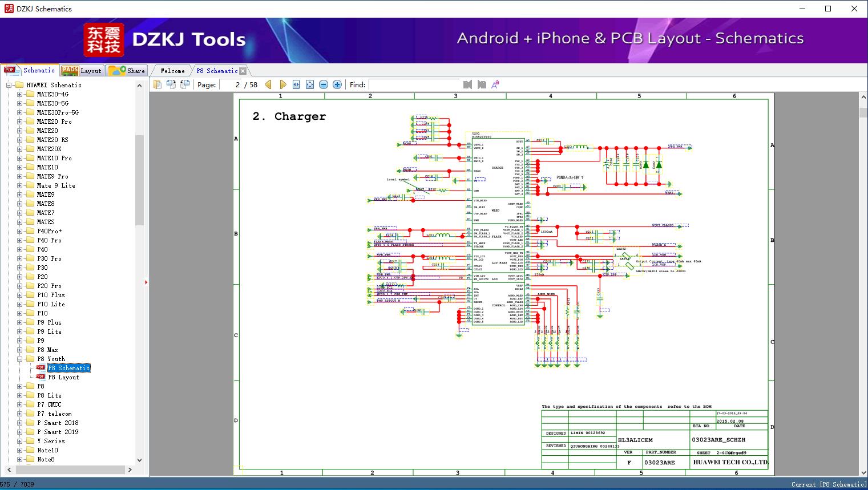The image size is (868, 490).
Task: Switch to the Schematic panel tab
Action: point(29,70)
